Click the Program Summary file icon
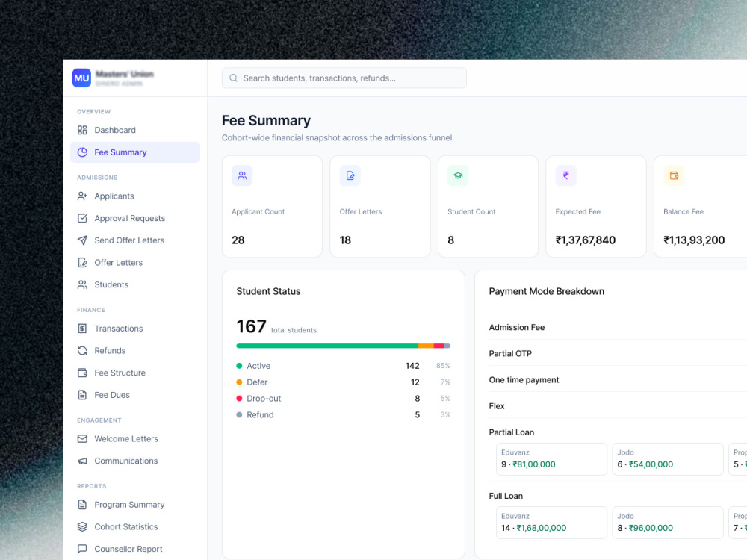Image resolution: width=747 pixels, height=560 pixels. pos(82,504)
